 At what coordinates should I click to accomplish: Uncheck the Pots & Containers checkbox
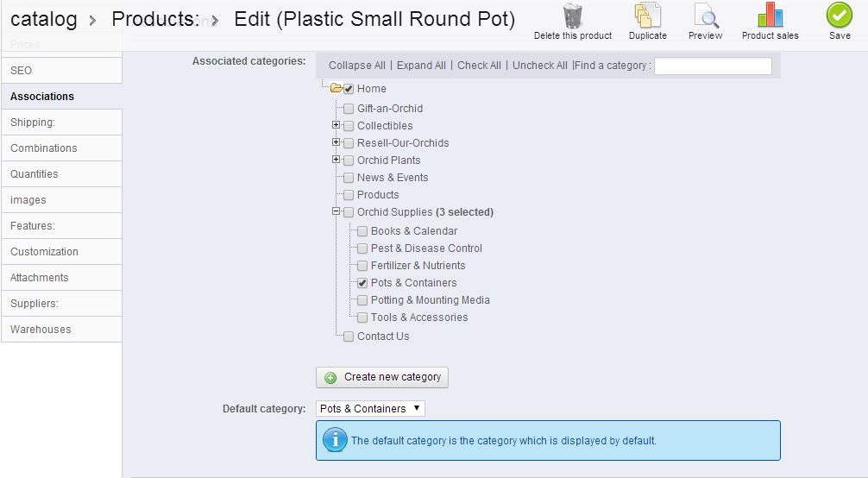point(362,283)
